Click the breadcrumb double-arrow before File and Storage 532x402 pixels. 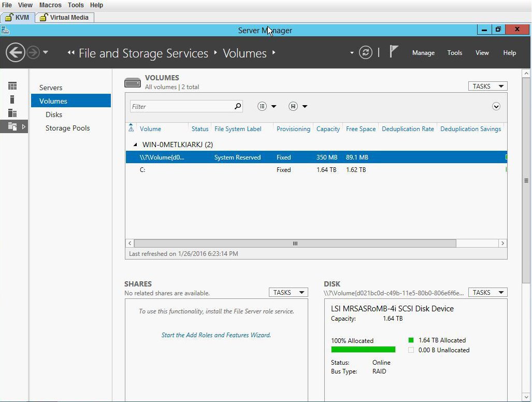[x=71, y=53]
